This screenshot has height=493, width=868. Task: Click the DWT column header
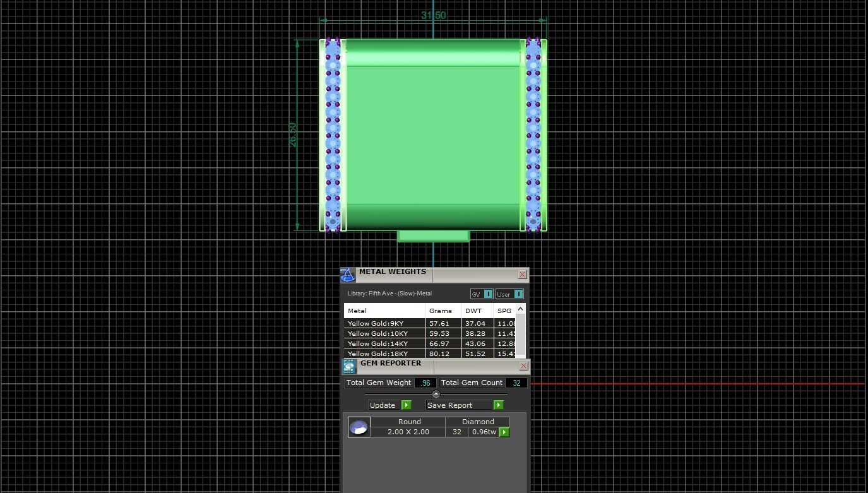click(x=478, y=311)
